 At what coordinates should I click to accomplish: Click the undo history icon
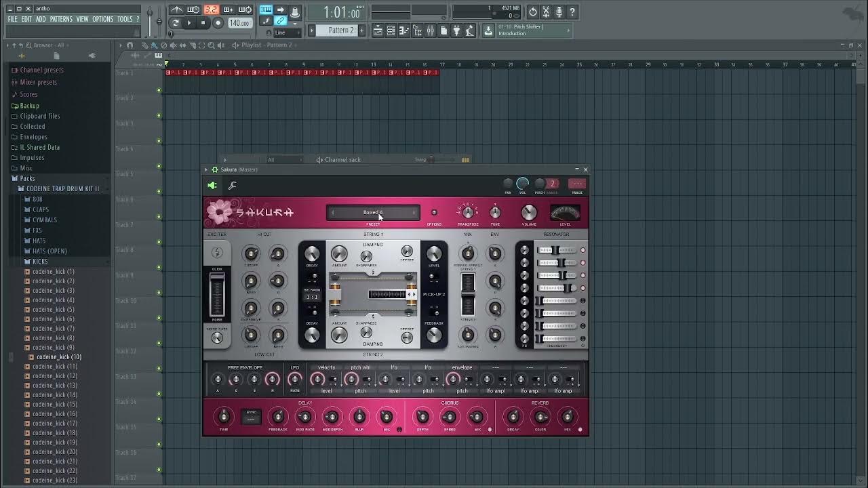click(x=533, y=12)
